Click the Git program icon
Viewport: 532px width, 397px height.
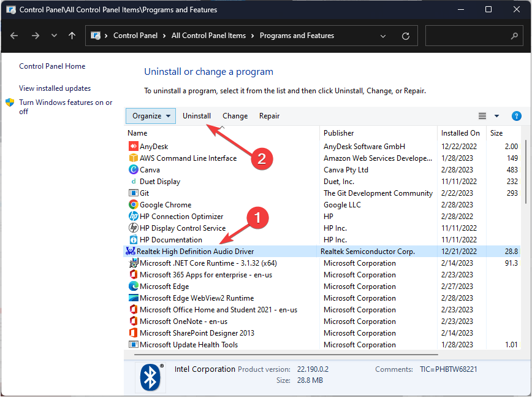pos(134,193)
